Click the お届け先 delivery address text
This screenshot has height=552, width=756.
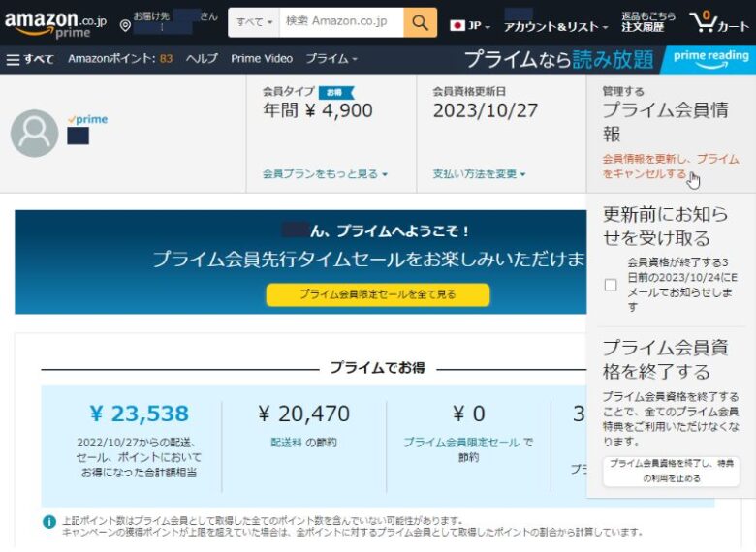coord(175,22)
